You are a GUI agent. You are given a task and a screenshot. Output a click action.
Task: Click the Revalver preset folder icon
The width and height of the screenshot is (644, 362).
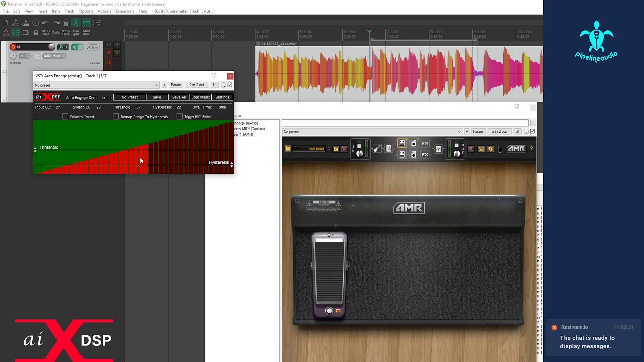288,149
